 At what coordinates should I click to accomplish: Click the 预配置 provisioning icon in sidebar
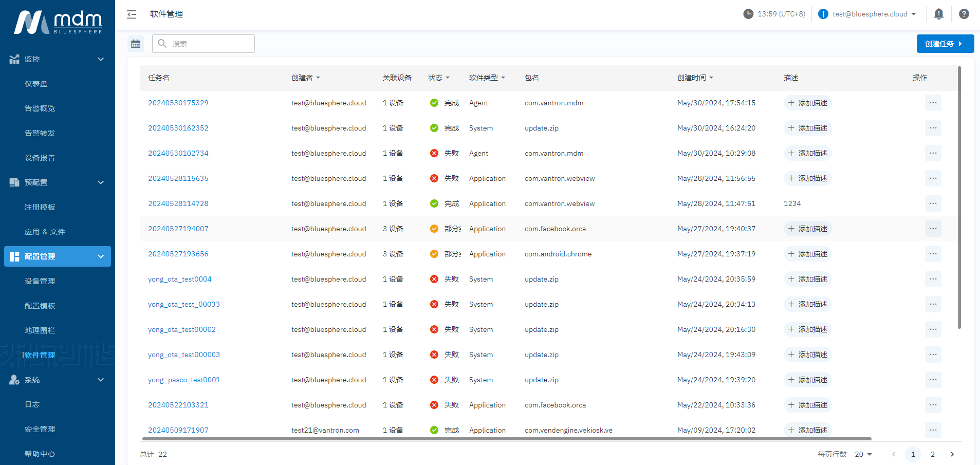point(14,182)
